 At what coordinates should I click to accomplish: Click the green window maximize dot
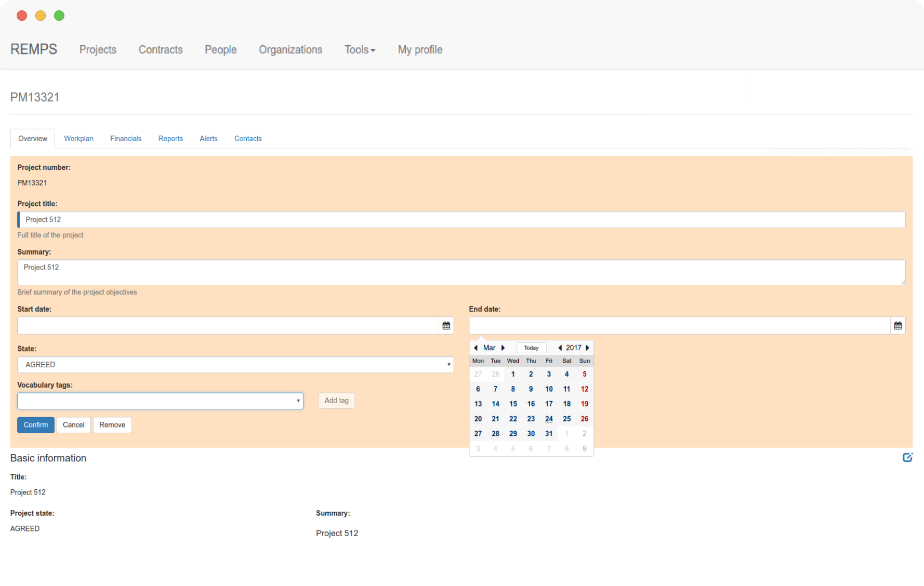59,16
